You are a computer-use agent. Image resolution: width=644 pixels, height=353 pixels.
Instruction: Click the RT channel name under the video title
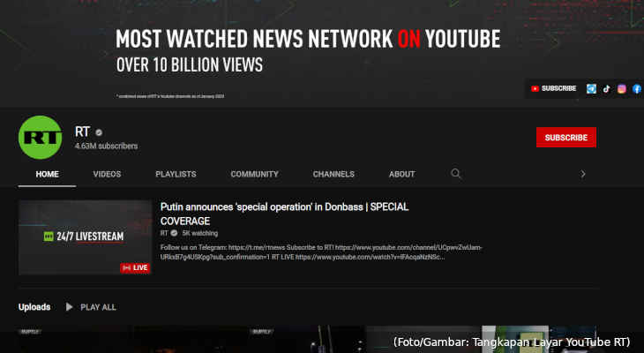pos(163,233)
